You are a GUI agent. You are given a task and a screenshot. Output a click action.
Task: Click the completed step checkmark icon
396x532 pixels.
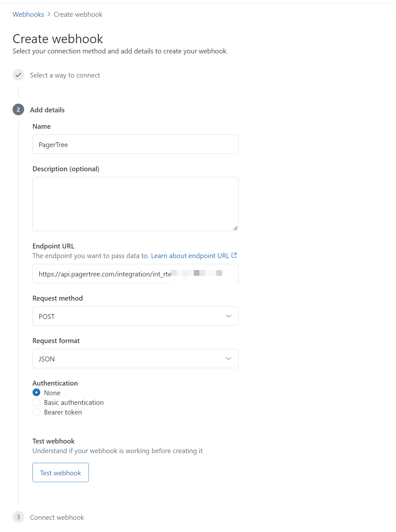tap(18, 75)
